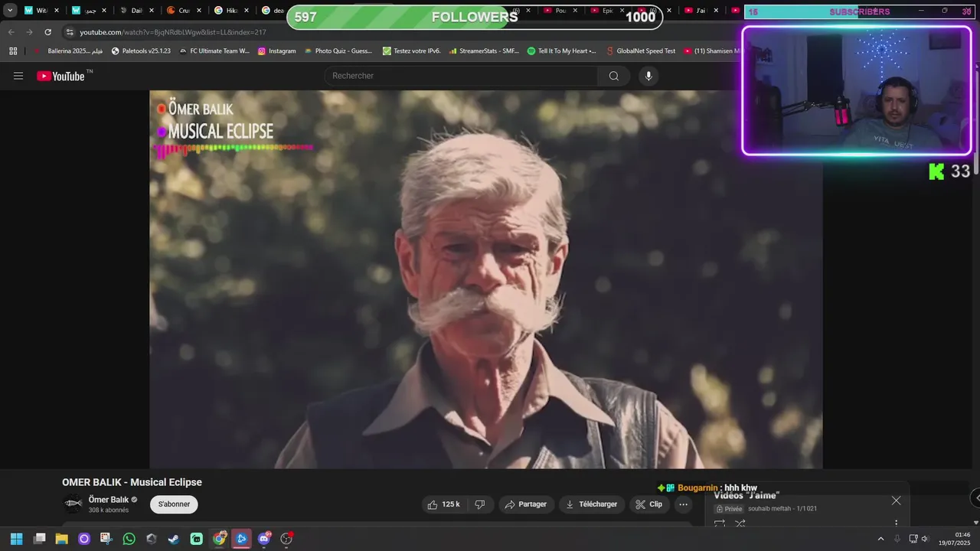Image resolution: width=980 pixels, height=551 pixels.
Task: Open the StreamerStats - SMF... bookmark
Action: click(x=484, y=51)
